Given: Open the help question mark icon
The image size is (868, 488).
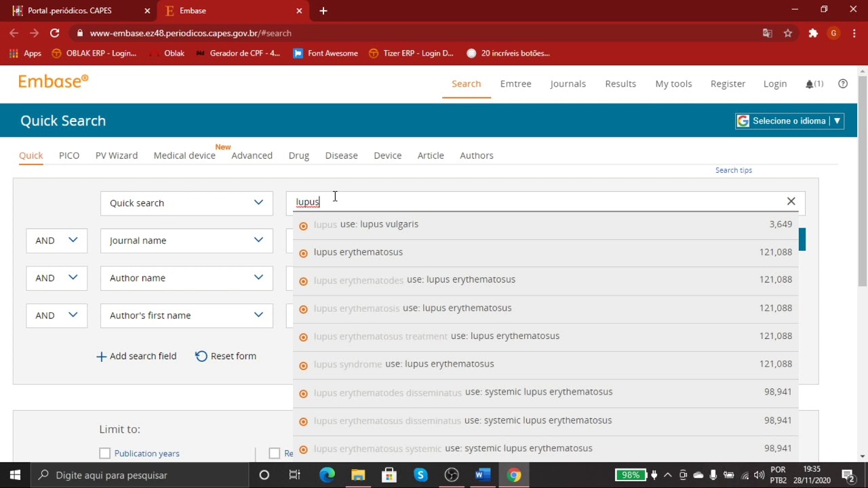Looking at the screenshot, I should point(843,84).
